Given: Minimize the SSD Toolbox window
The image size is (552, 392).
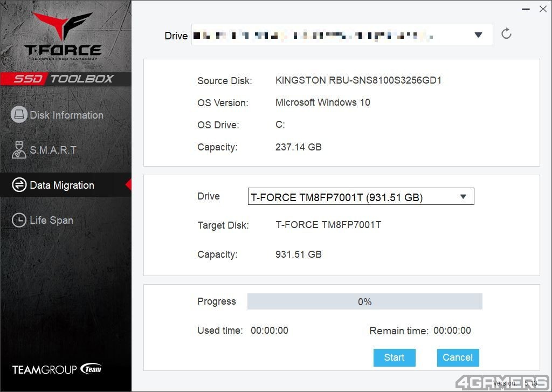Looking at the screenshot, I should (x=526, y=9).
